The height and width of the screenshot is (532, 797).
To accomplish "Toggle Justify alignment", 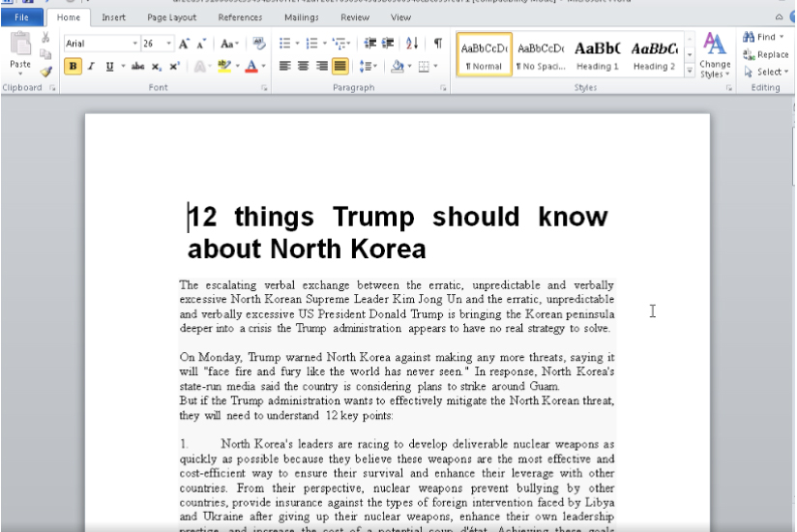I will [339, 66].
